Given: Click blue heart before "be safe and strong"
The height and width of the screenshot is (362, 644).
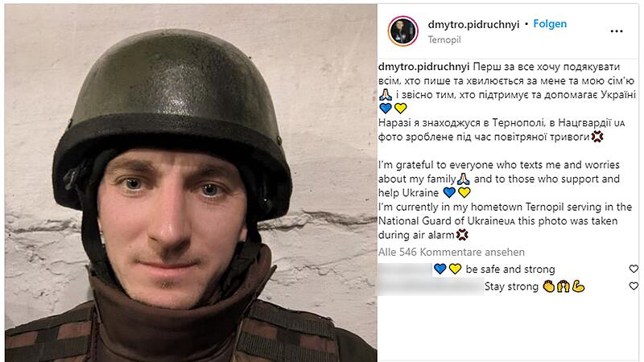Looking at the screenshot, I should [x=440, y=269].
